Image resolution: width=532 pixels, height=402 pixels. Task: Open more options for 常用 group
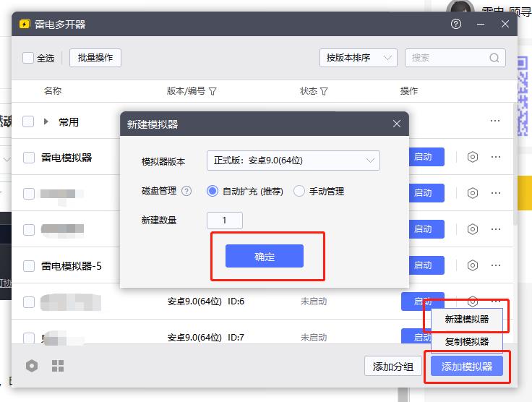[x=495, y=121]
